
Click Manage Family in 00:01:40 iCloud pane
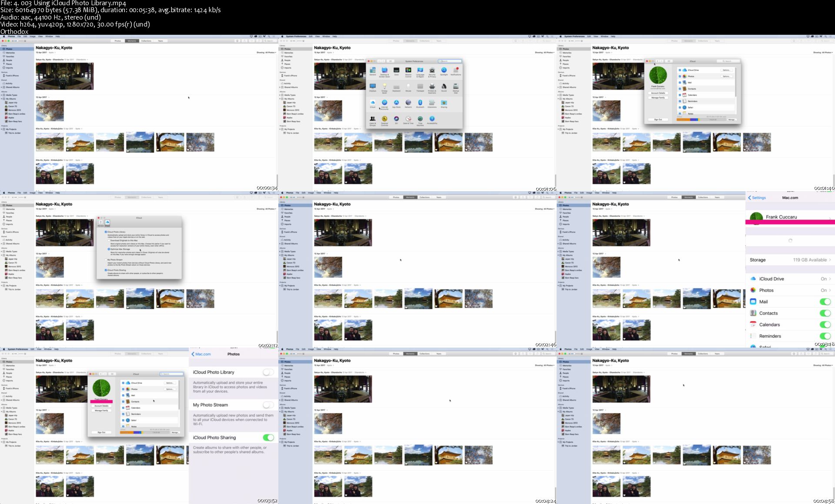click(x=658, y=98)
